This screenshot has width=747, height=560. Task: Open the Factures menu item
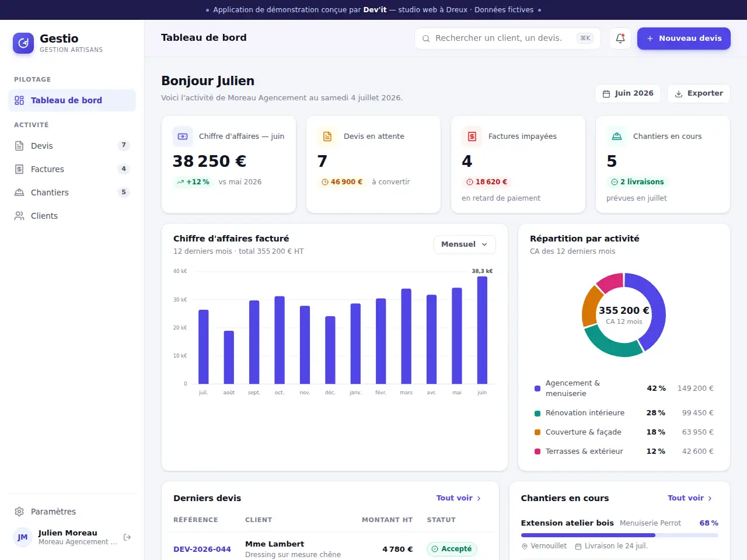(x=72, y=169)
